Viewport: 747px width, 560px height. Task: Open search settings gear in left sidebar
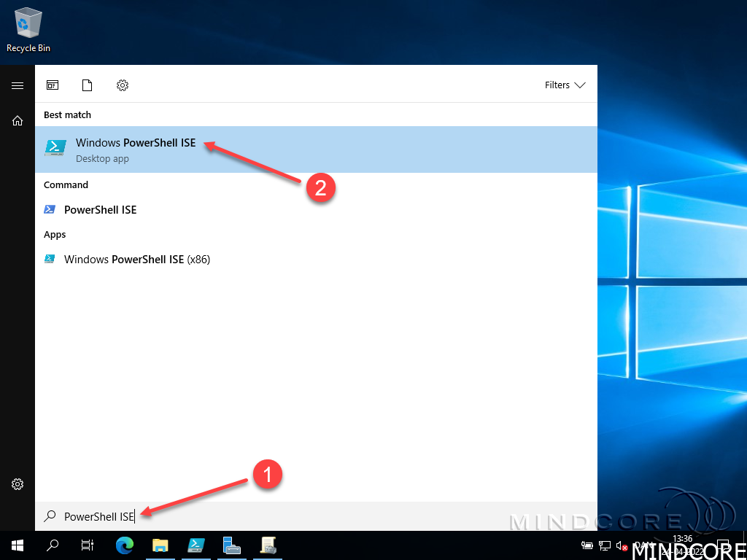click(18, 484)
